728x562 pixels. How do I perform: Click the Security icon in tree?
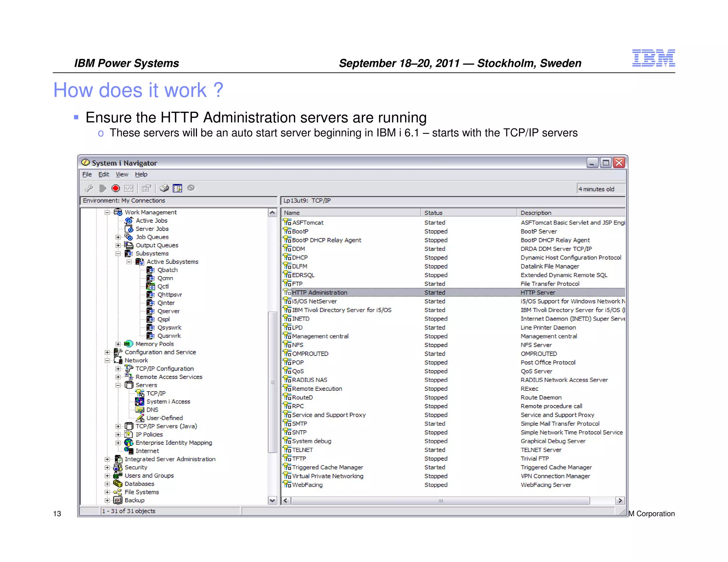[118, 468]
